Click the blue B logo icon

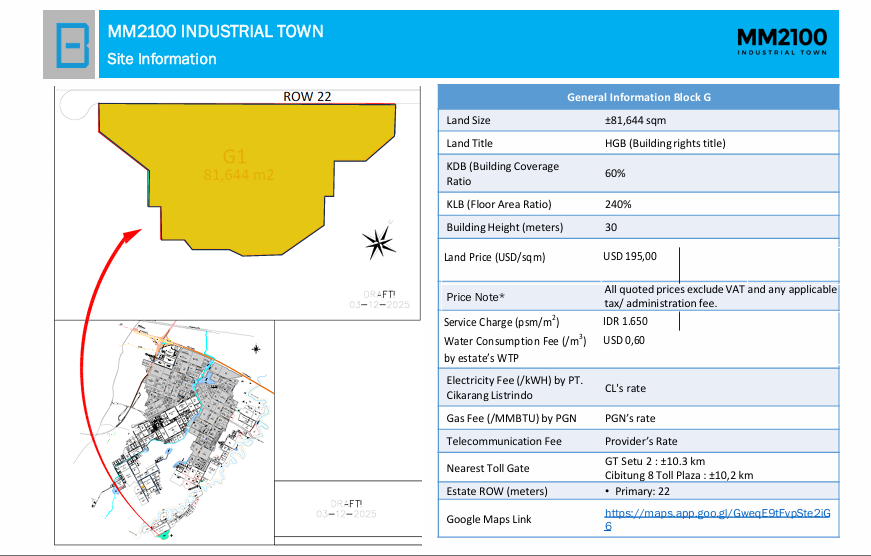[72, 45]
